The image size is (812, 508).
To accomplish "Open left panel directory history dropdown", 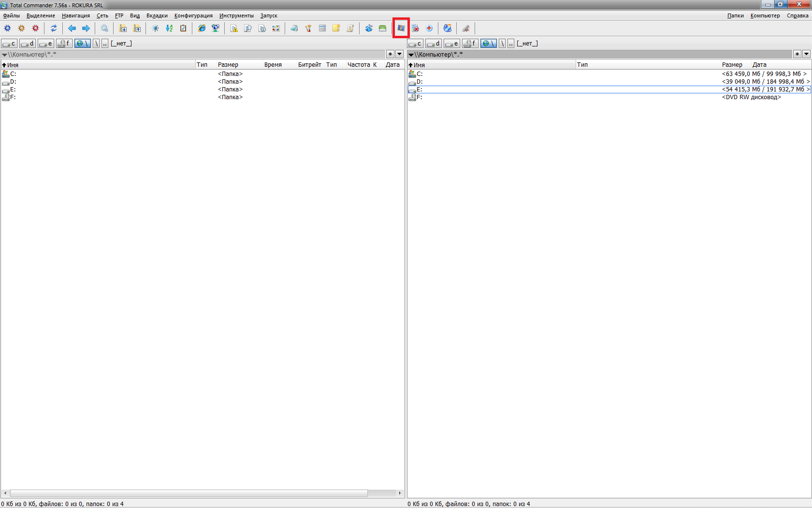I will (x=400, y=54).
